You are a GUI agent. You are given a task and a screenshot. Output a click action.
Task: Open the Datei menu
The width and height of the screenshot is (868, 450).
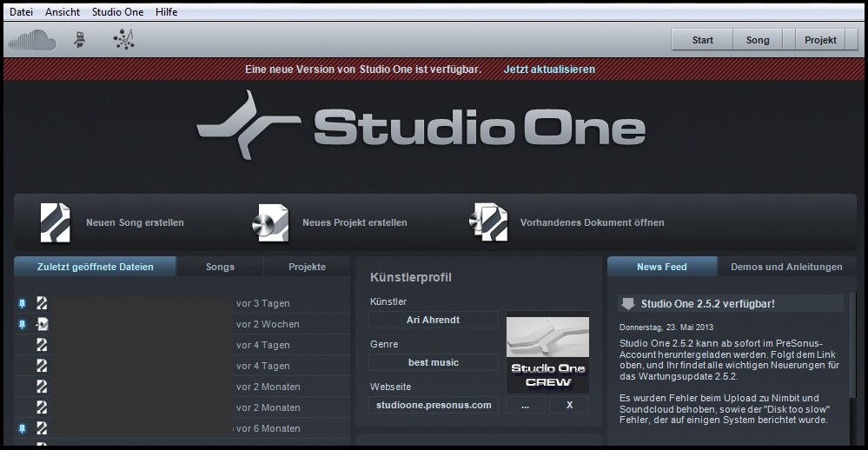21,11
